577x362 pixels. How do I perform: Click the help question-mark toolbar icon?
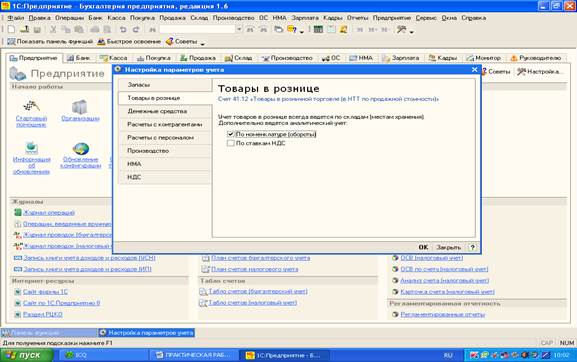coord(291,29)
